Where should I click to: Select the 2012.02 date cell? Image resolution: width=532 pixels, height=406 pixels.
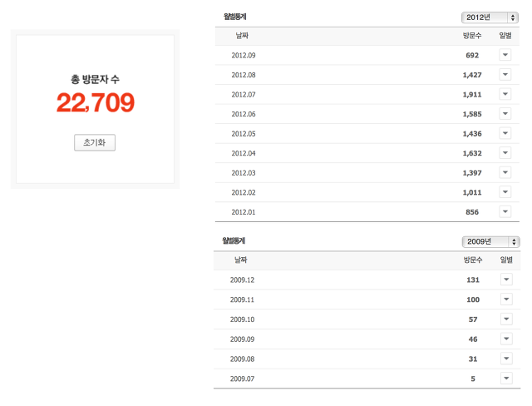[244, 192]
